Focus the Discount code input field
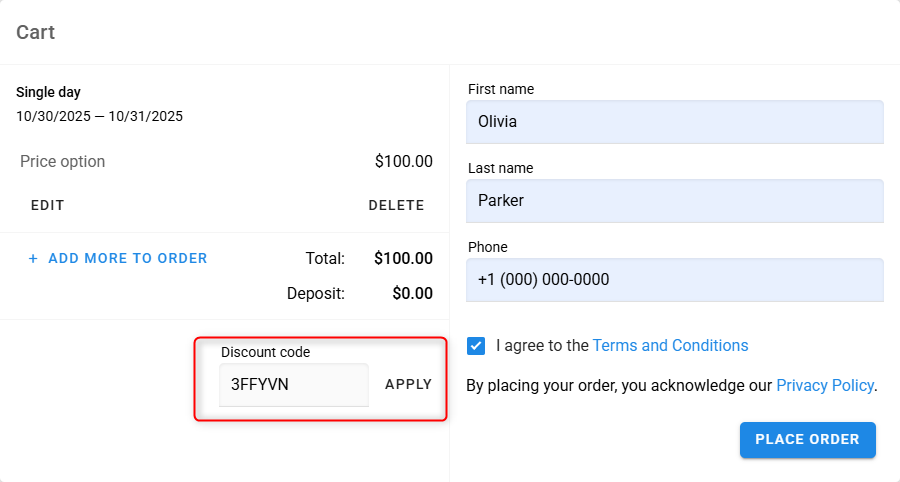Viewport: 900px width, 482px height. (x=294, y=384)
